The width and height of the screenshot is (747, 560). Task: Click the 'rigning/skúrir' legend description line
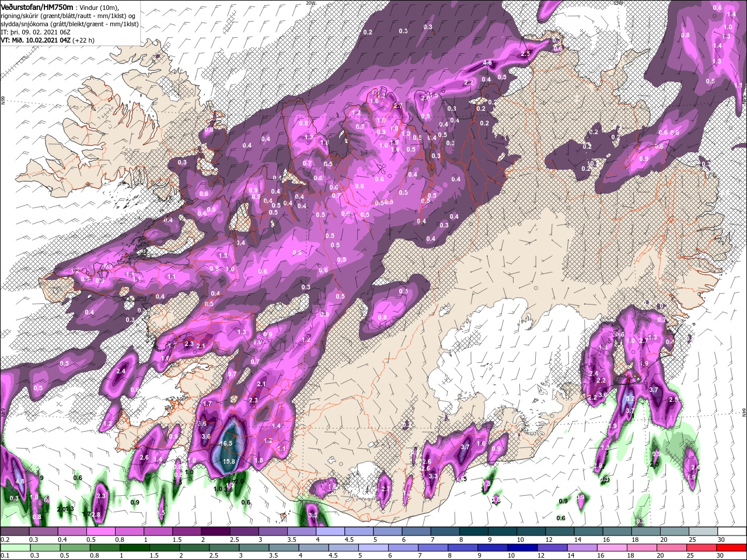[68, 16]
